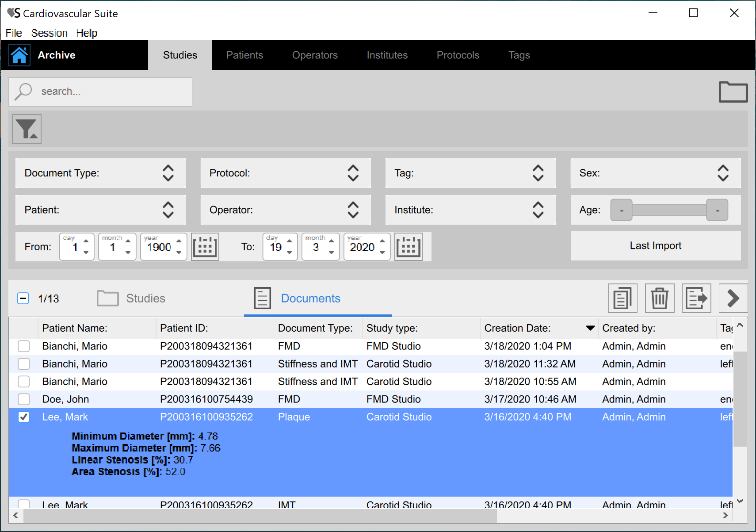Toggle the funnel filter panel icon

27,129
